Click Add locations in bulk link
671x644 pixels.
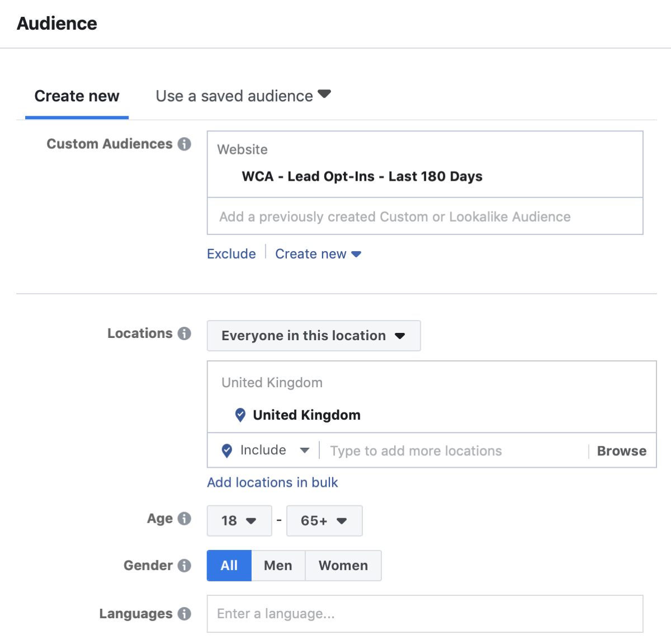coord(273,482)
